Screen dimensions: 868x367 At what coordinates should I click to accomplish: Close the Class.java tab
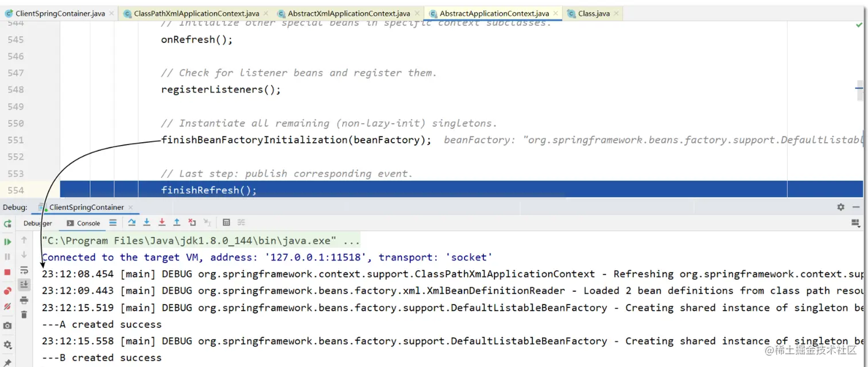(617, 13)
